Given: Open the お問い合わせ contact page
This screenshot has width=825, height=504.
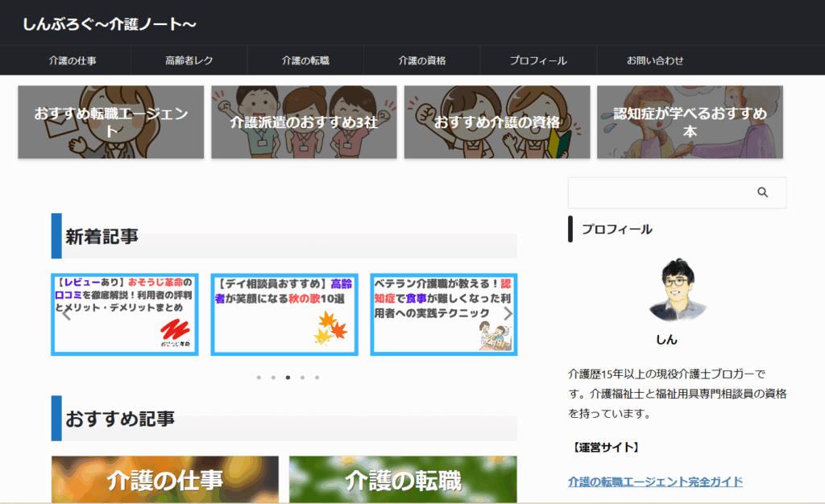Looking at the screenshot, I should (655, 60).
